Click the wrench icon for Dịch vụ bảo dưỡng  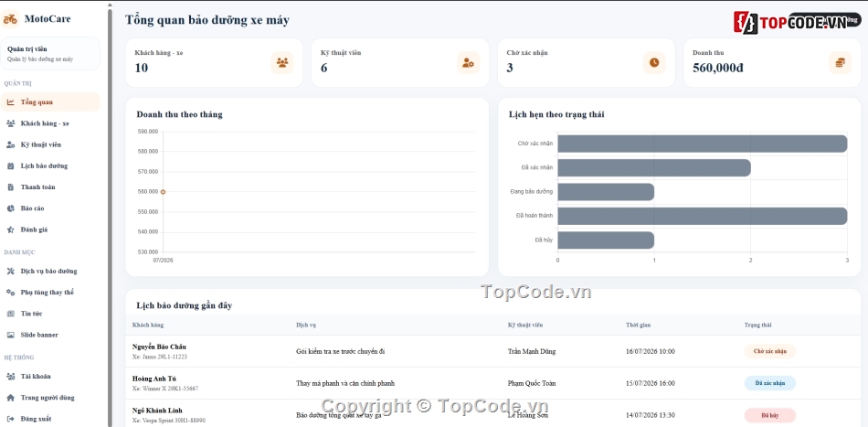(x=11, y=272)
